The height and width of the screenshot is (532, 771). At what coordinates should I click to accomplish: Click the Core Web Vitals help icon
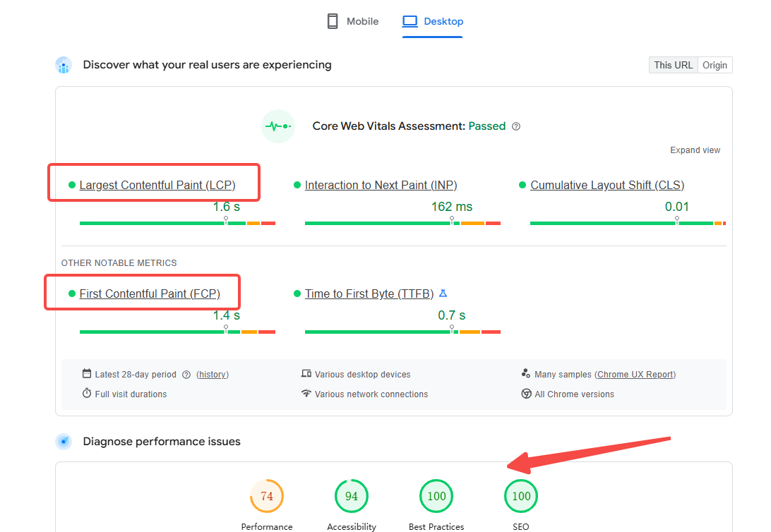(x=516, y=126)
